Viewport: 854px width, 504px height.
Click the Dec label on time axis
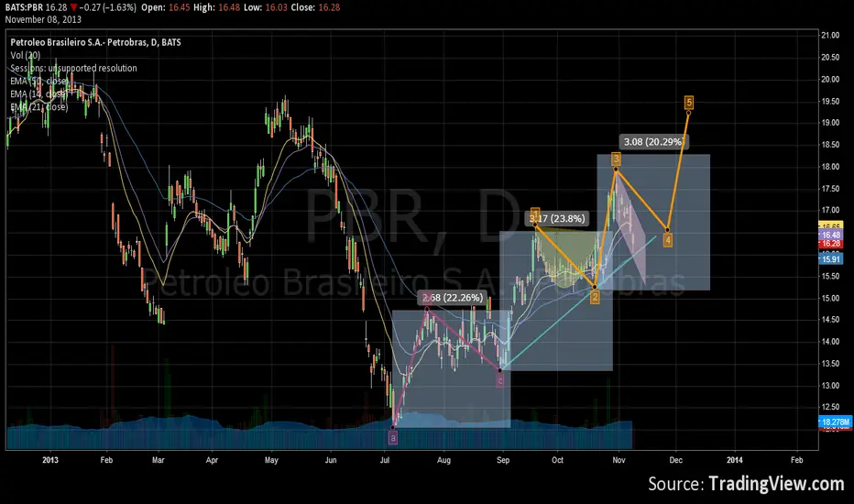pos(676,460)
